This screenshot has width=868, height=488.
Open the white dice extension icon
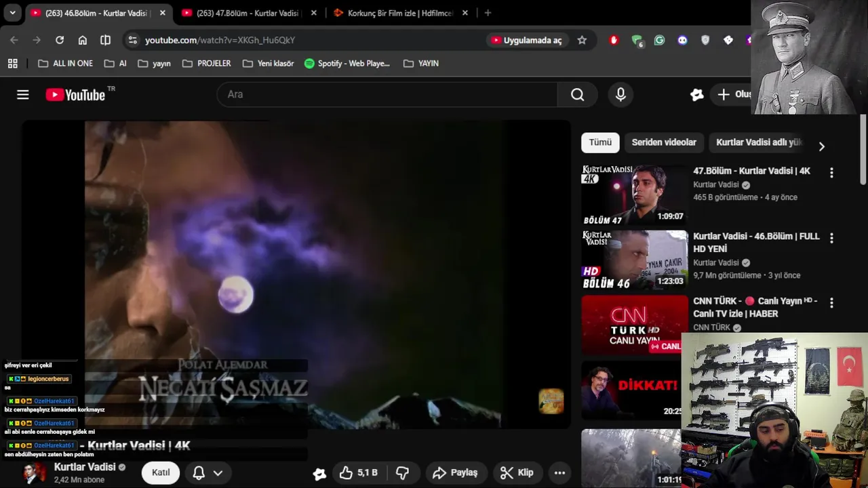728,40
